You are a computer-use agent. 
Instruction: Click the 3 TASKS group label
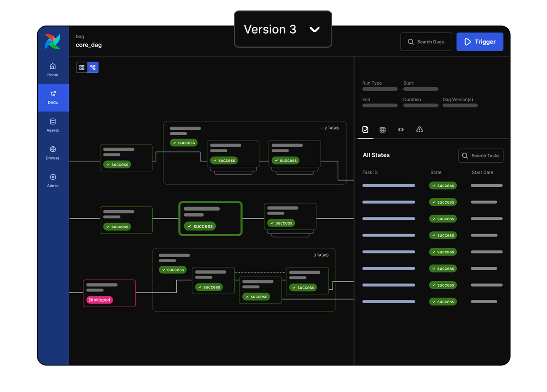(x=319, y=255)
